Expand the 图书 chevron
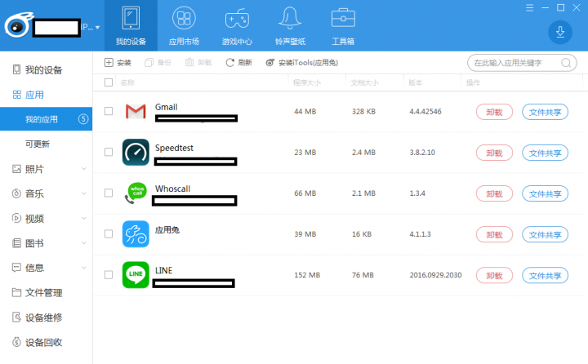The height and width of the screenshot is (364, 588). pos(84,243)
